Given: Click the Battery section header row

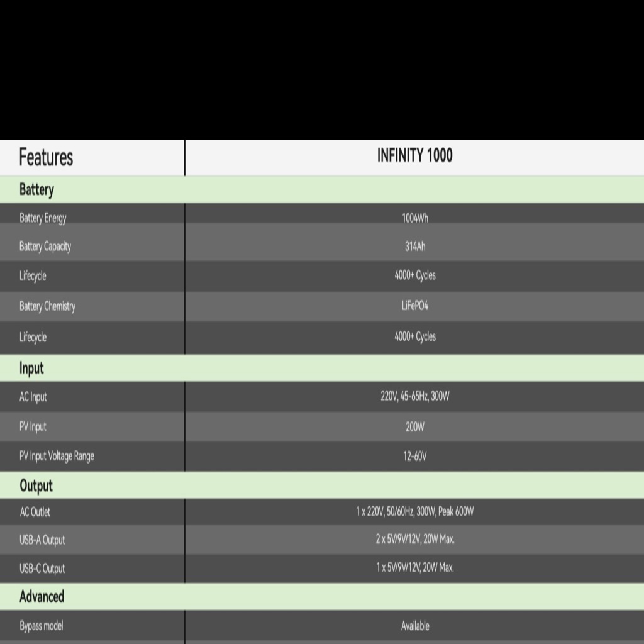Looking at the screenshot, I should 322,189.
